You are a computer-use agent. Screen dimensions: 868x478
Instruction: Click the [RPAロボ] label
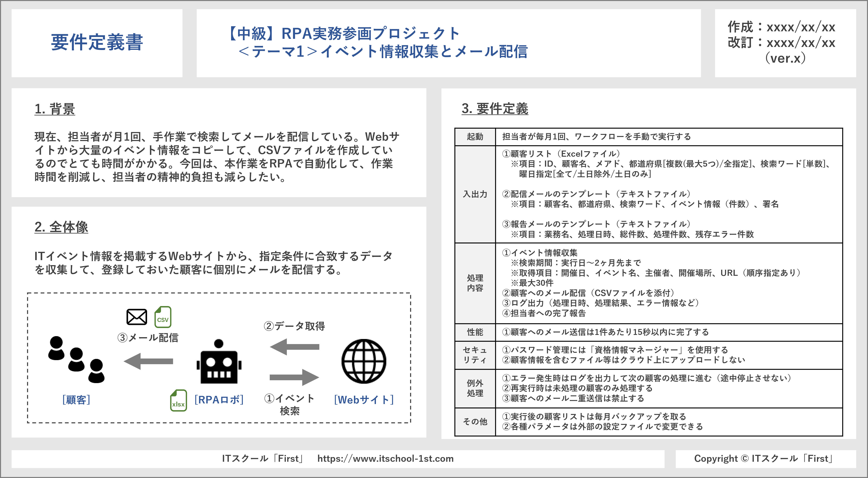(x=219, y=400)
